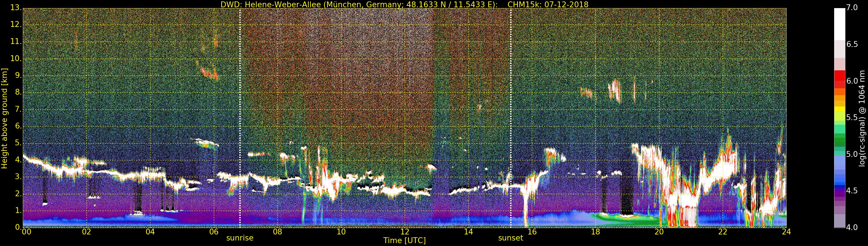Image resolution: width=868 pixels, height=246 pixels.
Task: Click the 'log(rc-signal) @ 1064 nm' colorbar label
Action: click(862, 118)
